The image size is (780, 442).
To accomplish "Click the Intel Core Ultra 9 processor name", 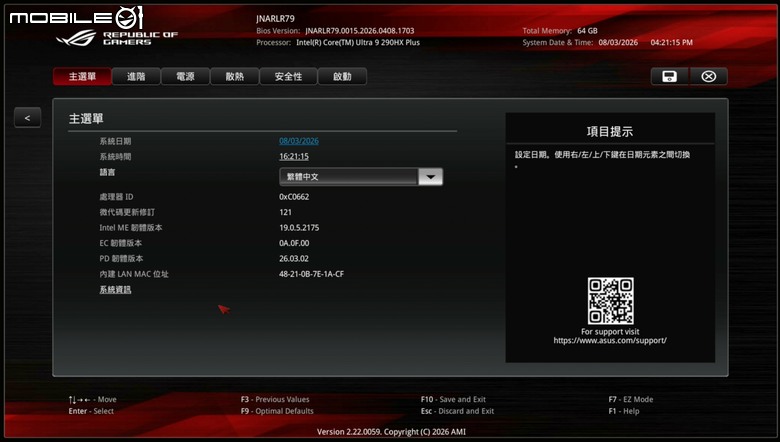I will pos(358,43).
